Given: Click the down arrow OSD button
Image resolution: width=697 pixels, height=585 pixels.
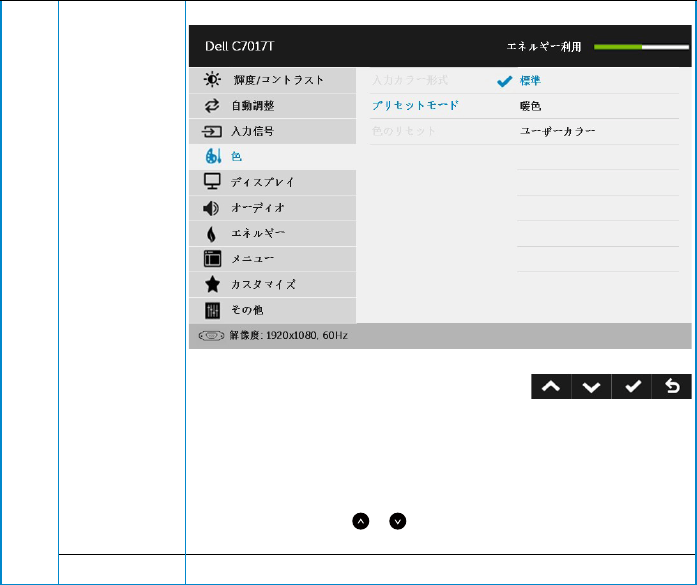Looking at the screenshot, I should pos(591,386).
